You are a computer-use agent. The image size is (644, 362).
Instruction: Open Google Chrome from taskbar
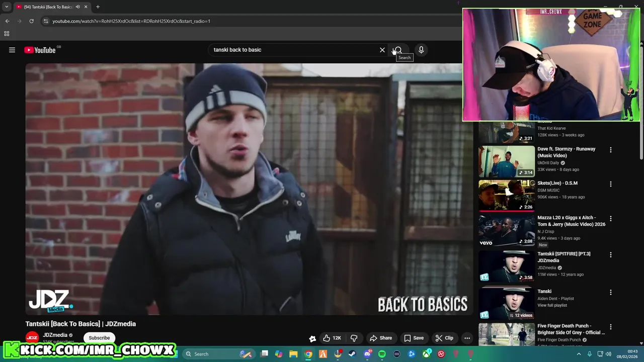[x=308, y=354]
